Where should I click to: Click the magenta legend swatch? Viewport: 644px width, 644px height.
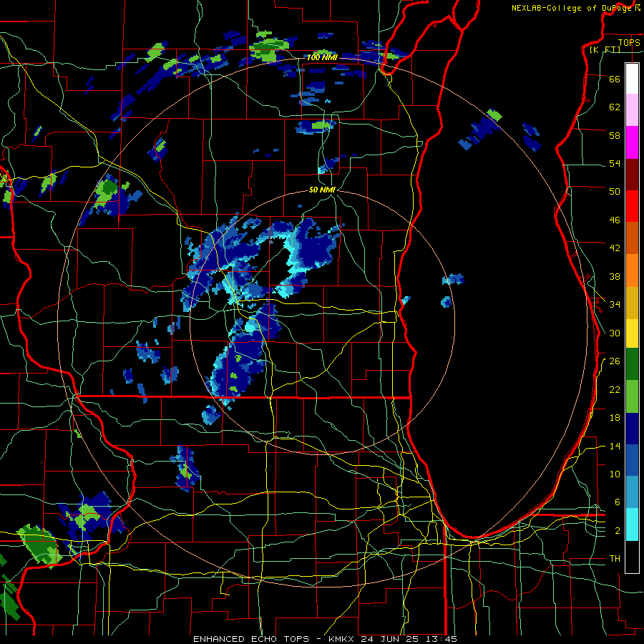632,142
